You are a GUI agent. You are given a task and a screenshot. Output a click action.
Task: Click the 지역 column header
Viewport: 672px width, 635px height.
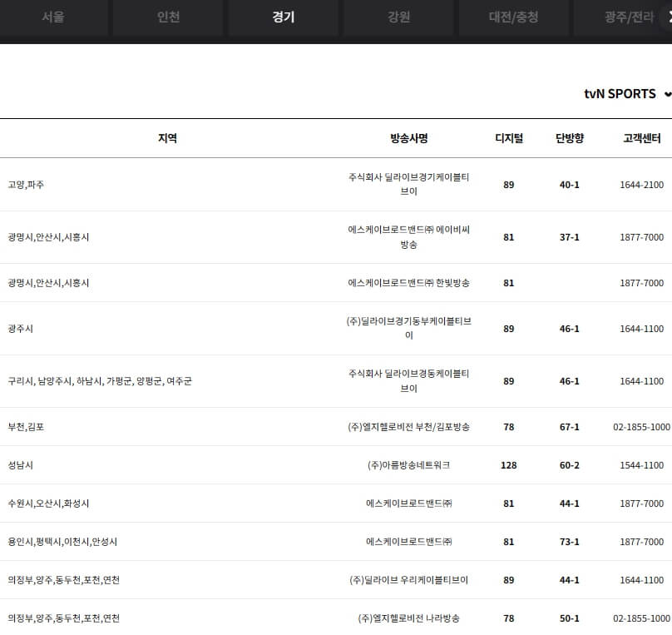coord(167,138)
